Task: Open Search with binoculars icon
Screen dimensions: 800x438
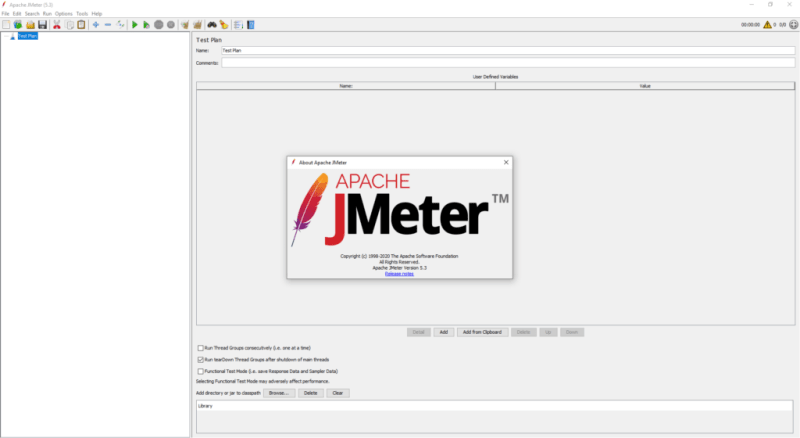Action: [x=212, y=25]
